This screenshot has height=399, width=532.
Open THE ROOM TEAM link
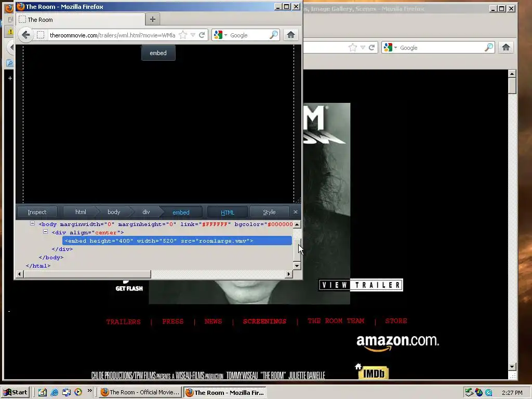pyautogui.click(x=336, y=321)
